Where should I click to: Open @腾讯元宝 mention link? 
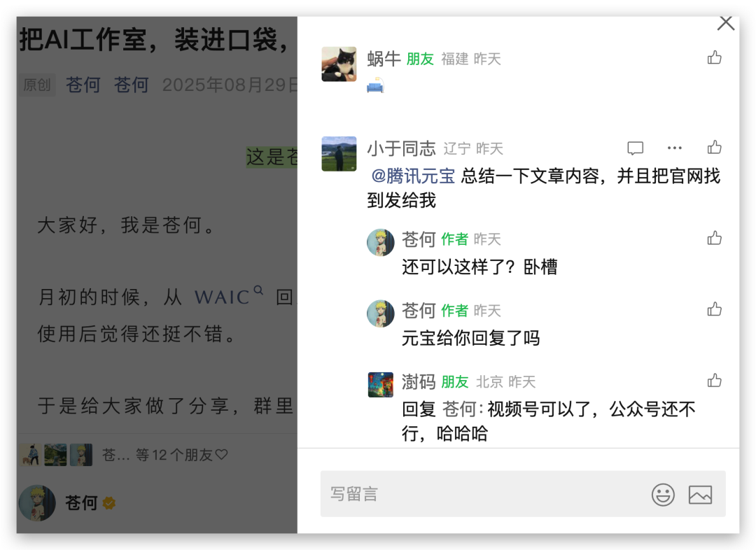click(x=413, y=176)
